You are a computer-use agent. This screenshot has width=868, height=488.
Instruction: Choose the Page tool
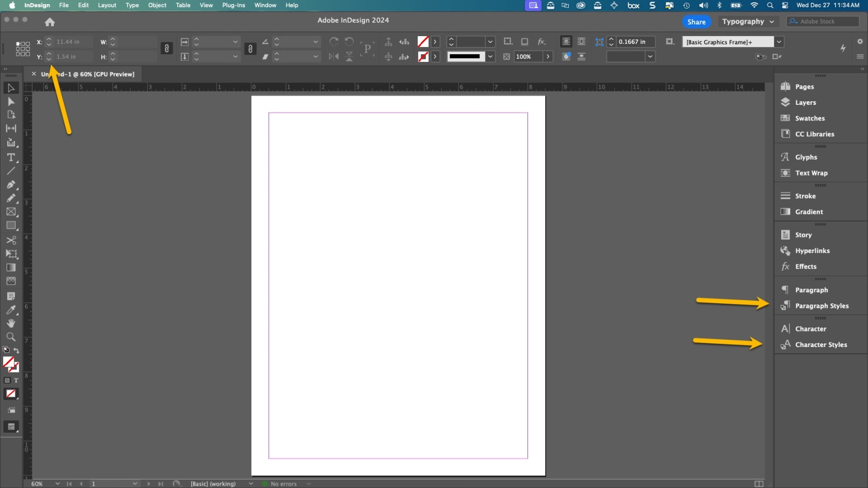tap(11, 115)
